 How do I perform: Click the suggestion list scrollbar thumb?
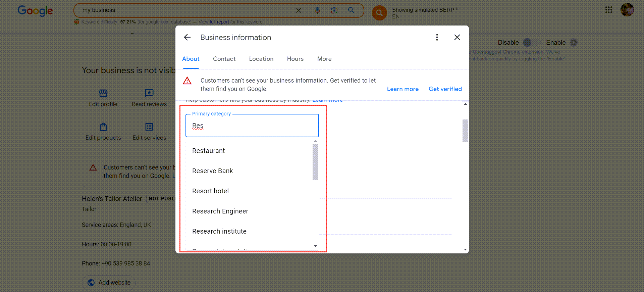(315, 162)
